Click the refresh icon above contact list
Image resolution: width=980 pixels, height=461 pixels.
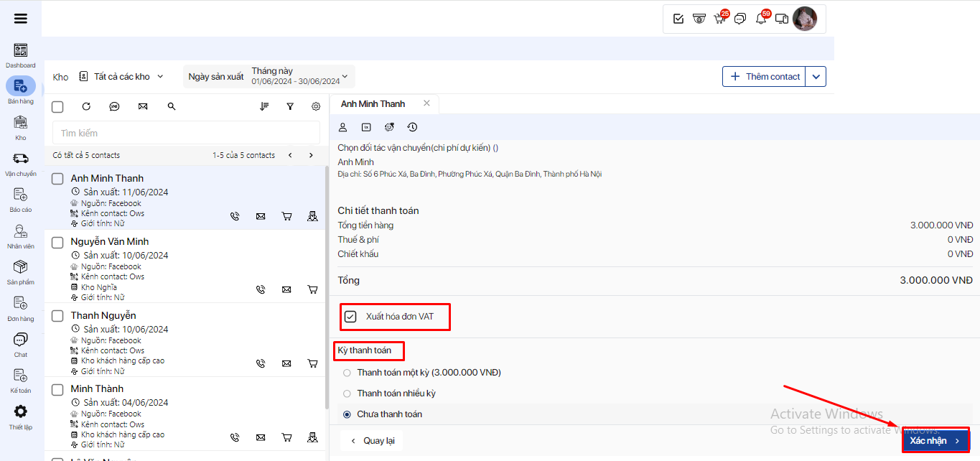pos(86,106)
